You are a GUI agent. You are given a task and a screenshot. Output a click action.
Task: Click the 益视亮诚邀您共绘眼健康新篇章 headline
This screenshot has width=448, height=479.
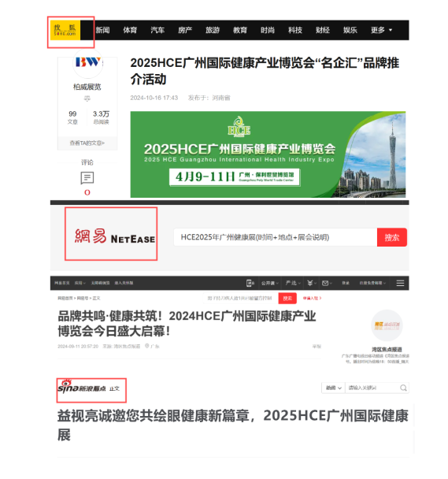pyautogui.click(x=233, y=425)
